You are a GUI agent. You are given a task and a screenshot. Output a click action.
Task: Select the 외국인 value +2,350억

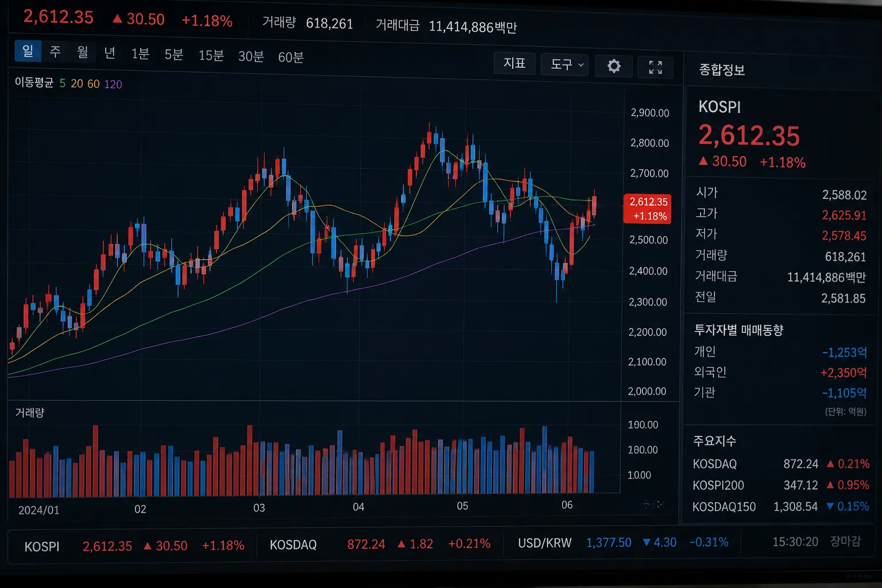coord(844,373)
